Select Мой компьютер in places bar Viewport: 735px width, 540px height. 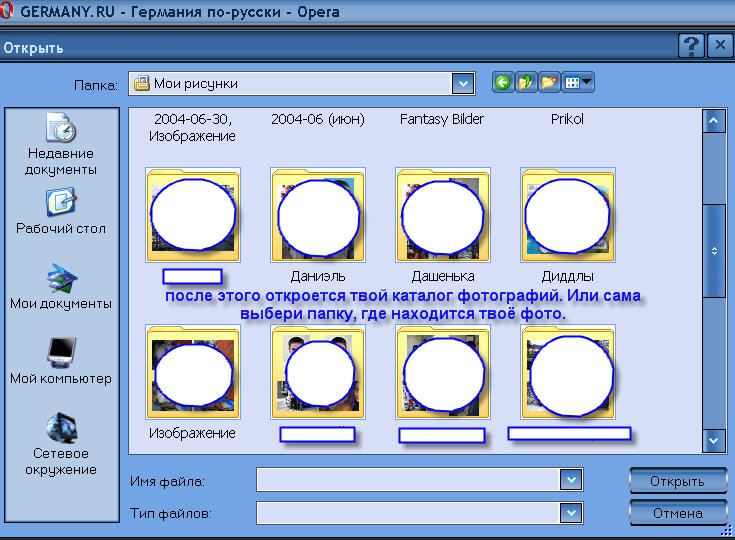[61, 361]
